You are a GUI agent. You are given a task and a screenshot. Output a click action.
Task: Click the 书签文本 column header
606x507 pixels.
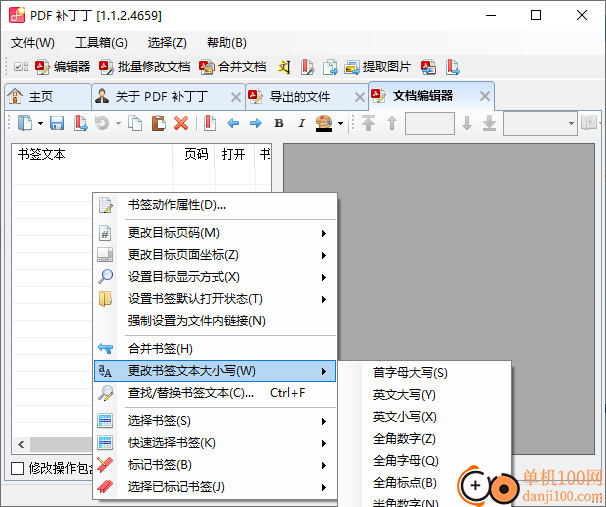[92, 155]
